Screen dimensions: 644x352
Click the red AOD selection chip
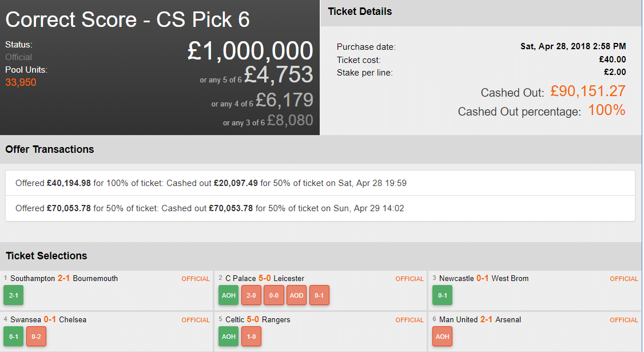(297, 295)
